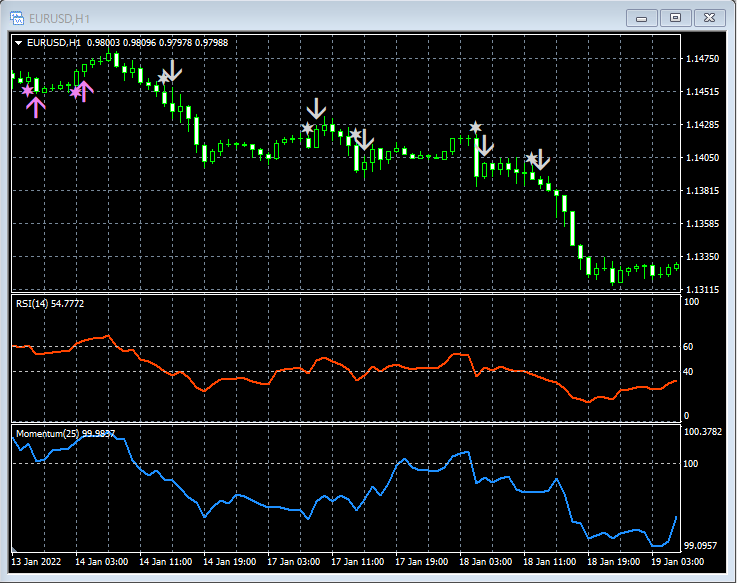Screen dimensions: 737x583
Task: Select the down arrow above 17 Jan 11:00
Action: tap(364, 139)
